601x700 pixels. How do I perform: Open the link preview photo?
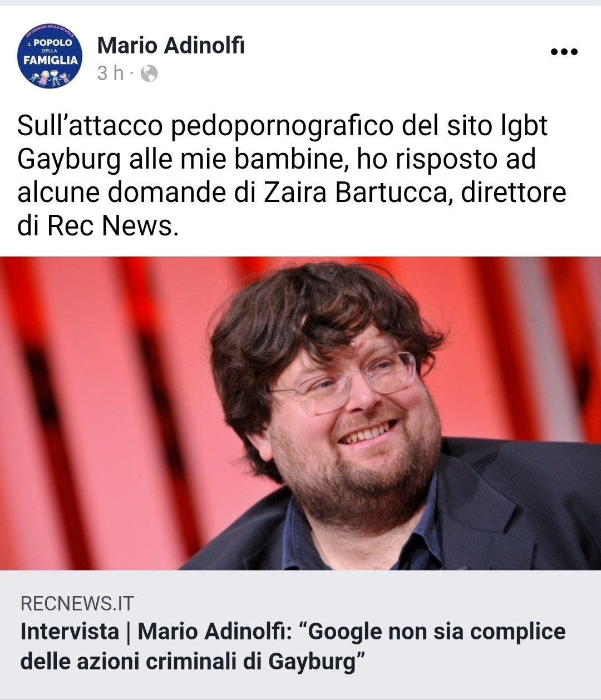(300, 413)
